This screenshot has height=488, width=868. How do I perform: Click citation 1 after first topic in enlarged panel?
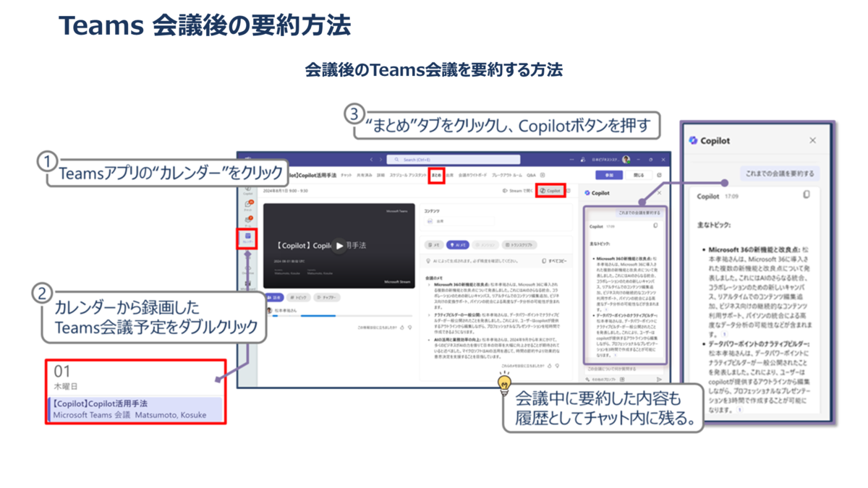tap(723, 335)
